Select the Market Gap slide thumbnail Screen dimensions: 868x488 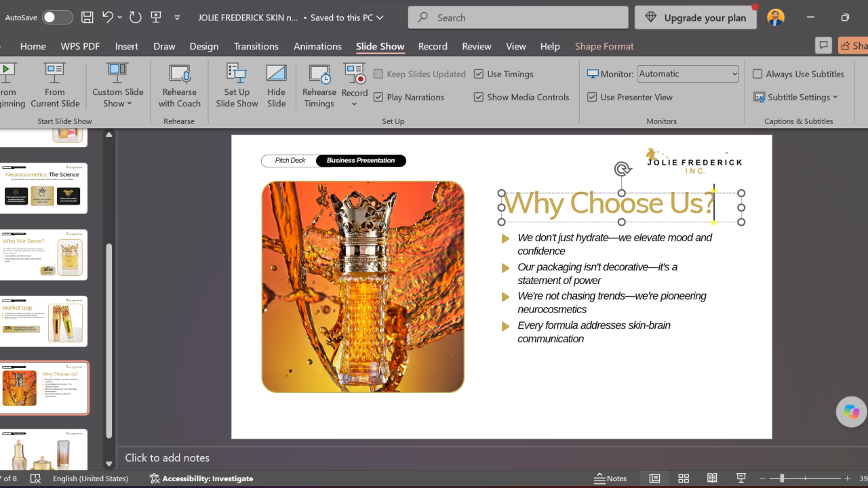44,322
